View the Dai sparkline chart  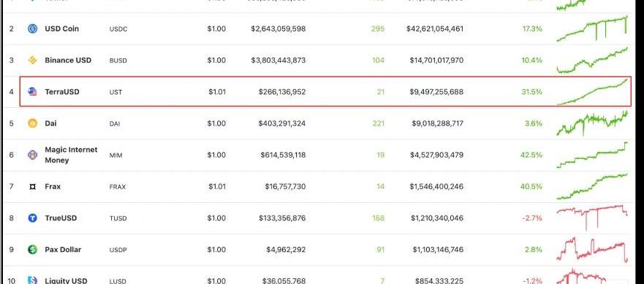click(x=592, y=123)
